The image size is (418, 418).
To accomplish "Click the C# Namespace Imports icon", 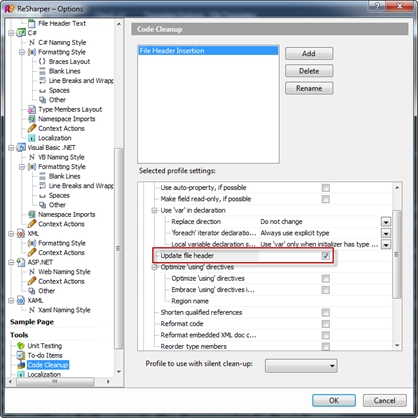I will point(32,119).
